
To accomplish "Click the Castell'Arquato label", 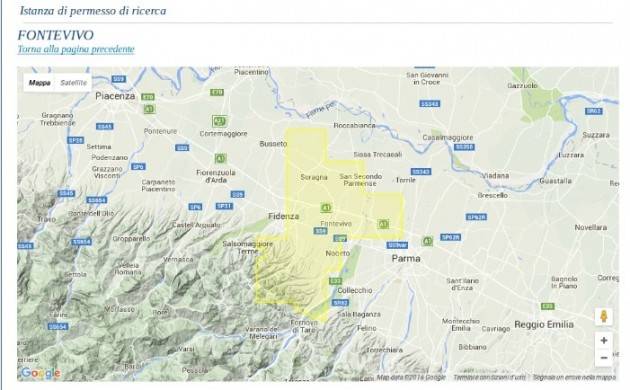I will [x=196, y=225].
